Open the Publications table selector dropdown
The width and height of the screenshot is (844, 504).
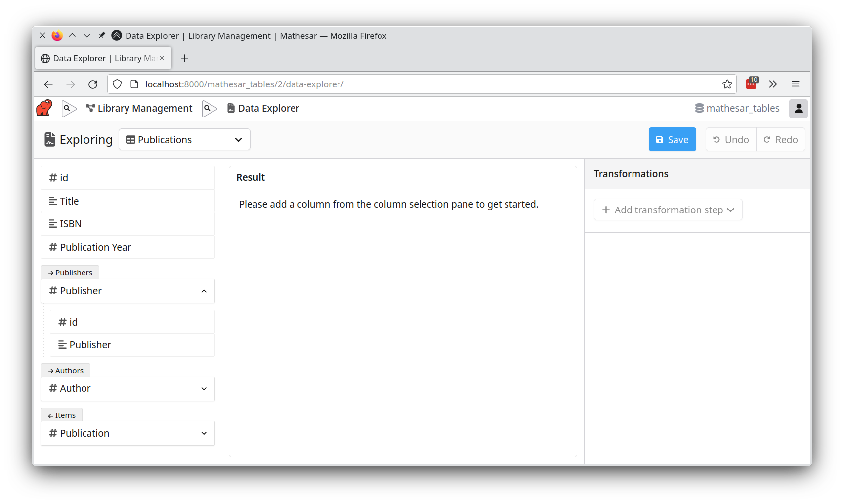(x=184, y=139)
